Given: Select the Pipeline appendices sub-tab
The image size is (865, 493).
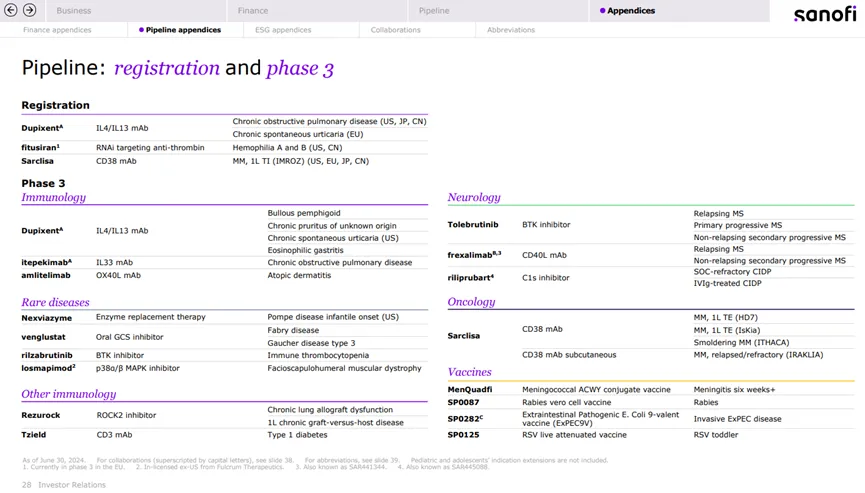Looking at the screenshot, I should [182, 30].
